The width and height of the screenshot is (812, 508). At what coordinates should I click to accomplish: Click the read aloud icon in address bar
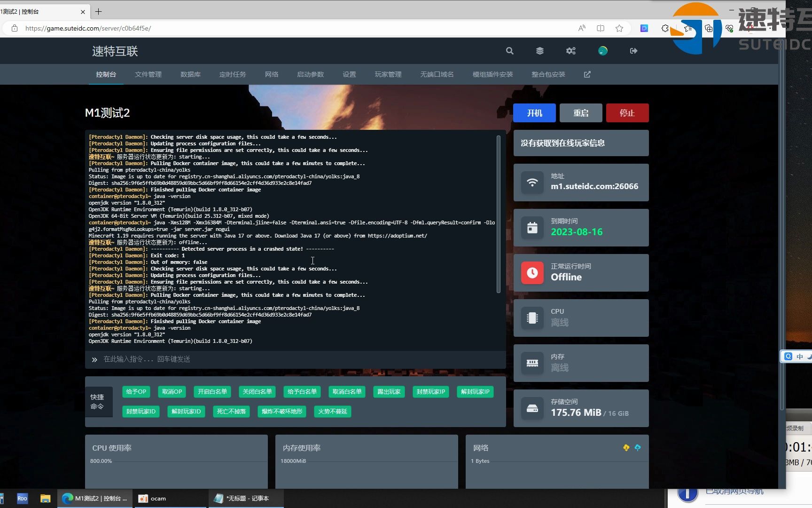click(x=582, y=28)
